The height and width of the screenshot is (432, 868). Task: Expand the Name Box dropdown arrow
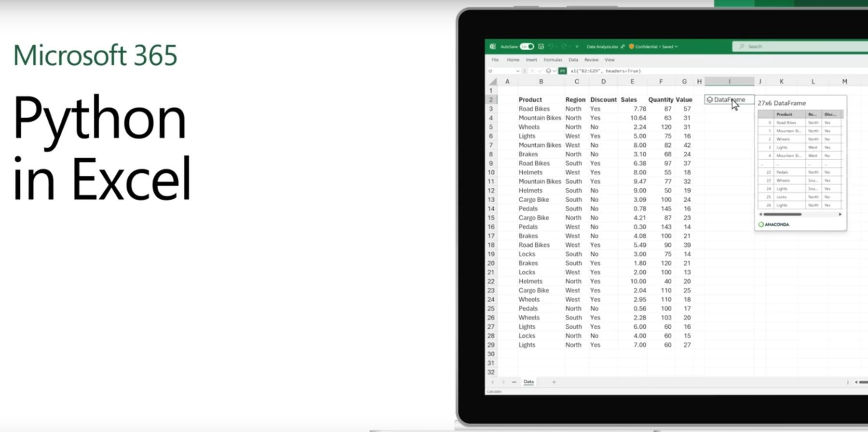517,71
